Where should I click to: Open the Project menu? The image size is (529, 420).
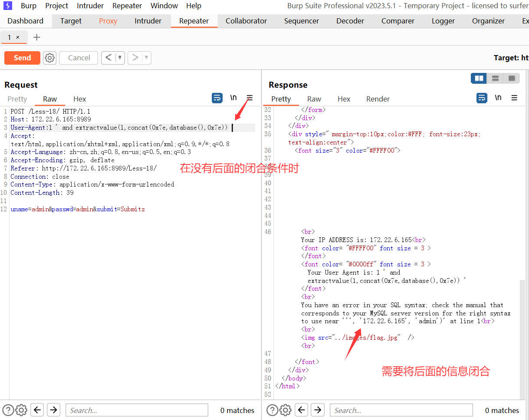(56, 6)
